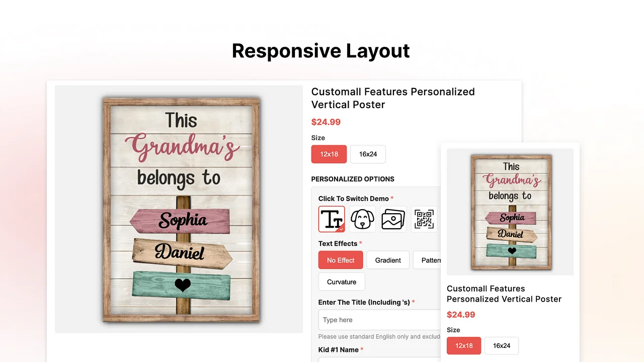This screenshot has width=644, height=362.
Task: Select 12x18 size in the mobile preview
Action: click(464, 346)
